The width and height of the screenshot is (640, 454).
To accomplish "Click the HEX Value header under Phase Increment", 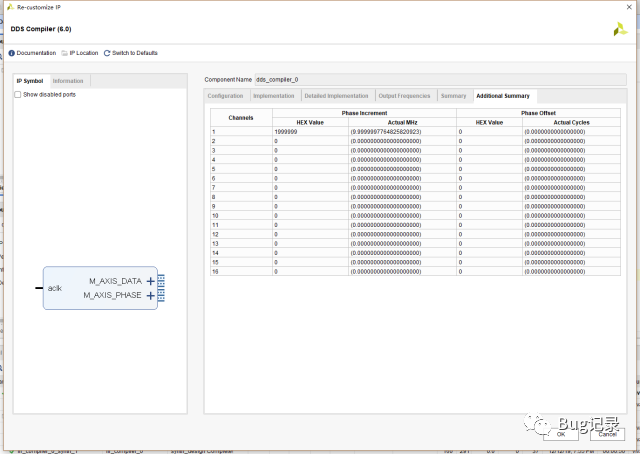I will coord(310,122).
